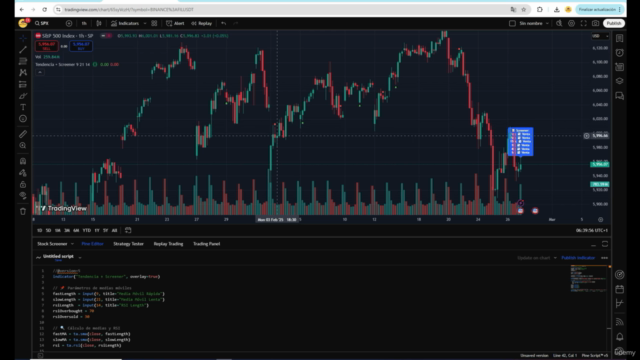This screenshot has width=640, height=360.
Task: Open the forecasting and measurement tools
Action: [23, 84]
